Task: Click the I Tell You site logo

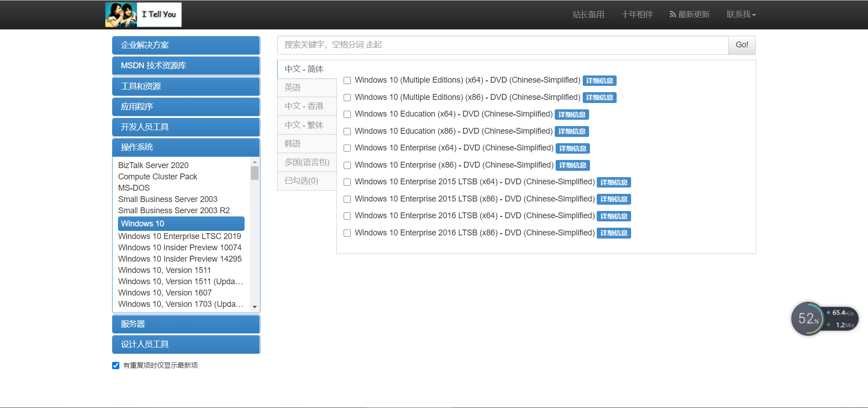Action: pyautogui.click(x=143, y=14)
